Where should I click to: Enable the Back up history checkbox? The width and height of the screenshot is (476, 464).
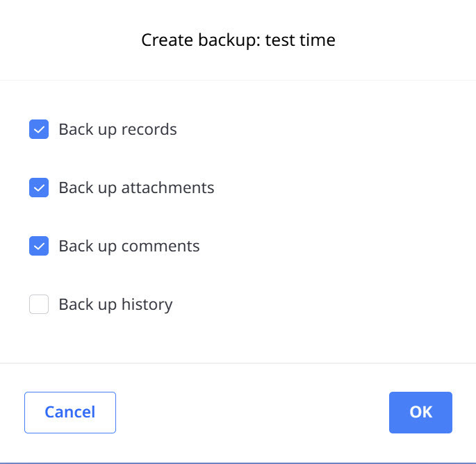point(39,304)
